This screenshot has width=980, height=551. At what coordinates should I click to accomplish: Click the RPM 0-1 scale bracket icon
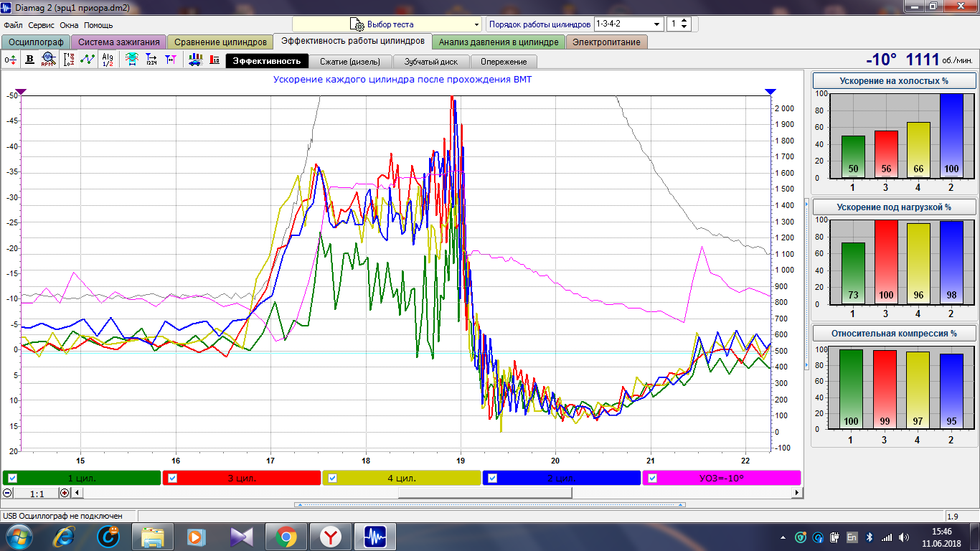click(x=70, y=60)
